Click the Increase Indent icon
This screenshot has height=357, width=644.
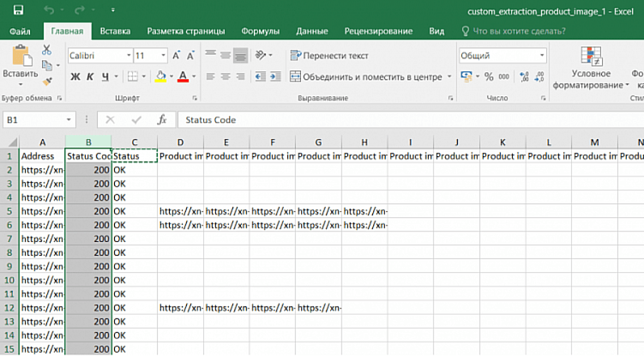(x=274, y=76)
